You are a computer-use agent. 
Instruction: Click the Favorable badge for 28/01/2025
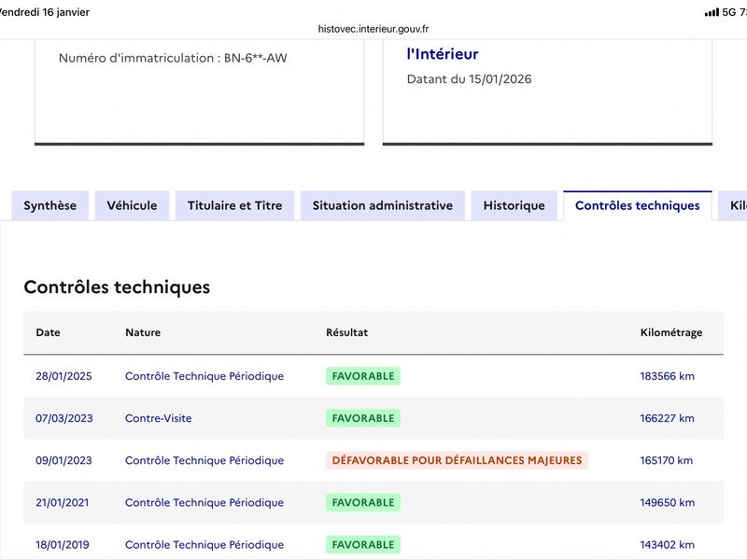[363, 376]
